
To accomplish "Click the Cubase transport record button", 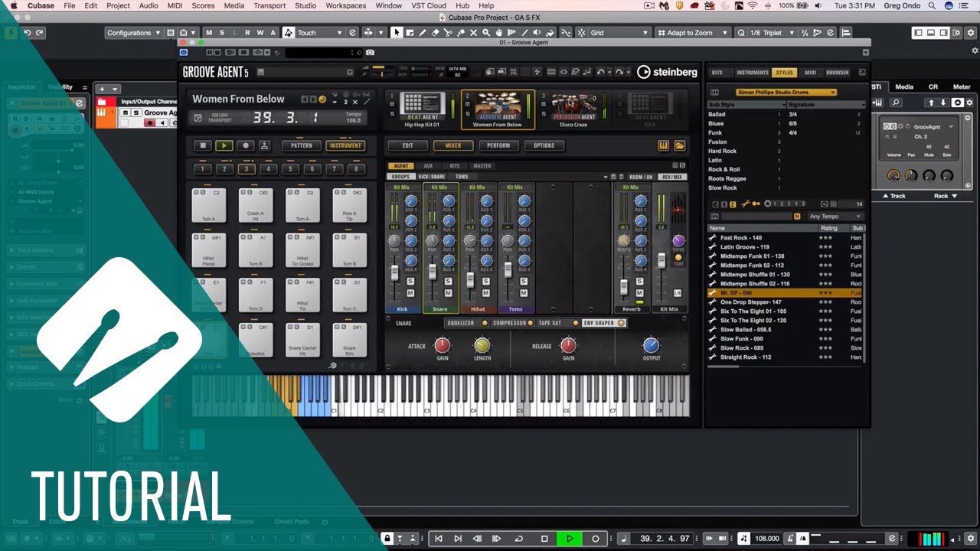I will (x=595, y=539).
